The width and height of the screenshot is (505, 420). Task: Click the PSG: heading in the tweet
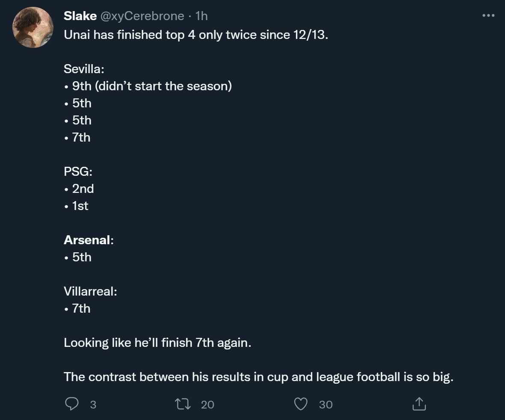[x=78, y=172]
